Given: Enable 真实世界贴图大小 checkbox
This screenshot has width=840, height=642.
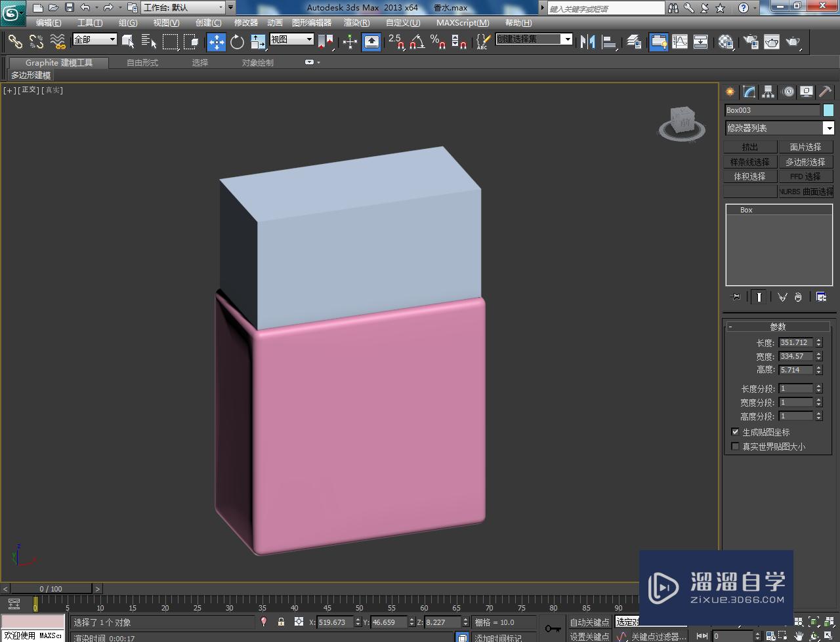Looking at the screenshot, I should (735, 447).
